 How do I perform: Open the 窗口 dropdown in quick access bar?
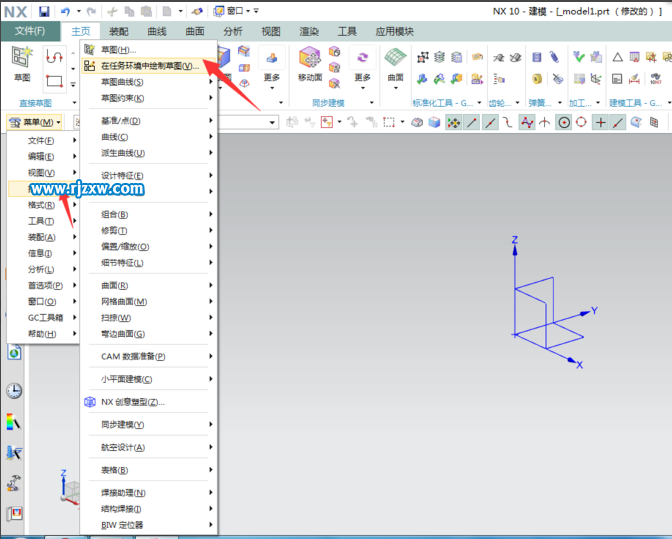pos(237,11)
